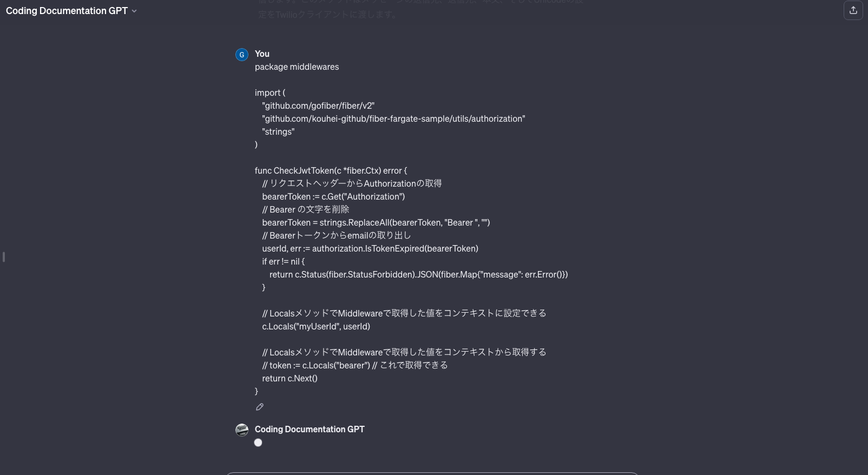Click the user avatar beside "You"
The height and width of the screenshot is (475, 868).
coord(242,55)
